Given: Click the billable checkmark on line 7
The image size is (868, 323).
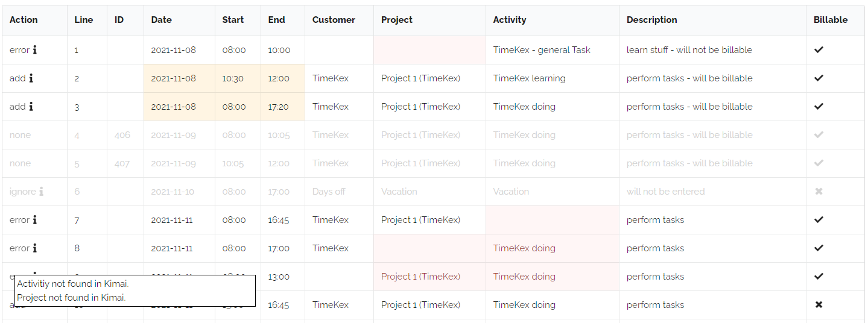Looking at the screenshot, I should pyautogui.click(x=819, y=220).
